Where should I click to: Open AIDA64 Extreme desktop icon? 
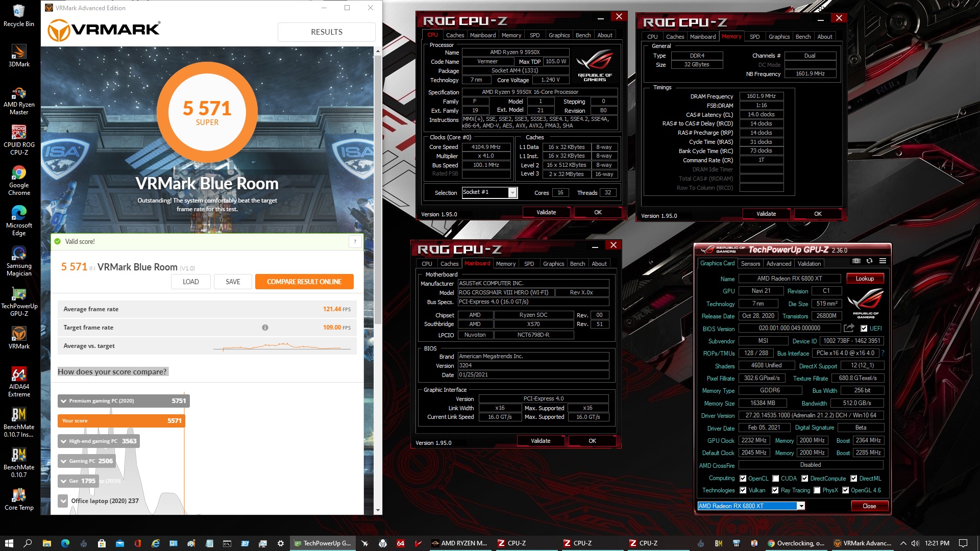tap(19, 382)
